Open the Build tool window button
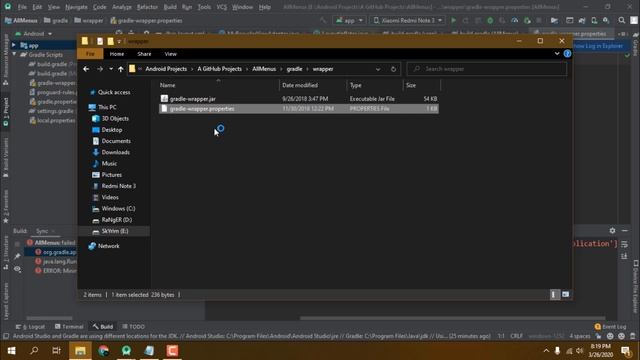 point(103,327)
